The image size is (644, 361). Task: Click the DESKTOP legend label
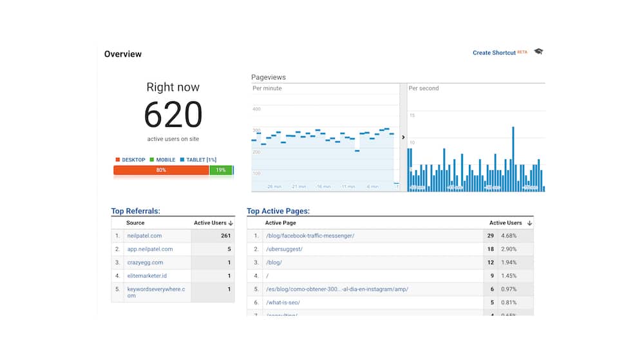(133, 159)
